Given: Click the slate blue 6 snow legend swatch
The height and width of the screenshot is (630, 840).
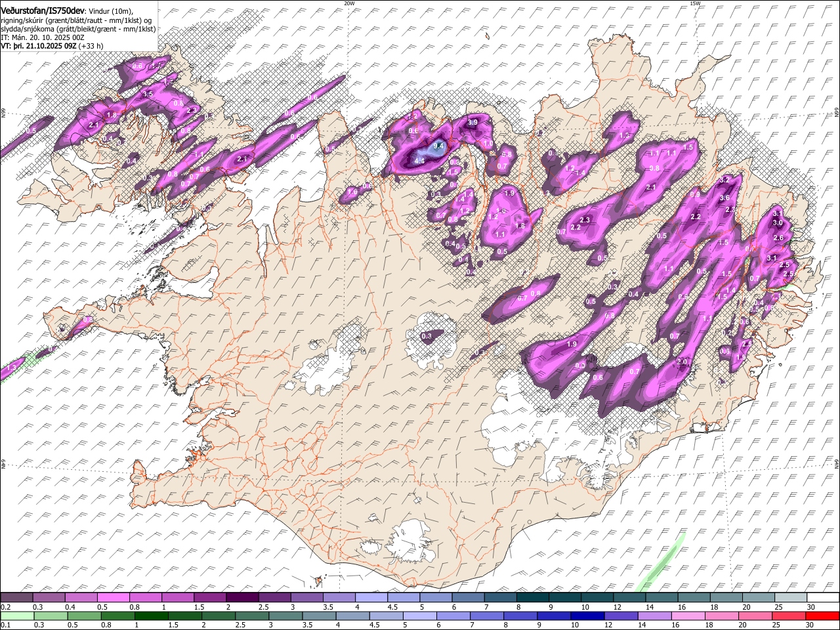Looking at the screenshot, I should (468, 597).
